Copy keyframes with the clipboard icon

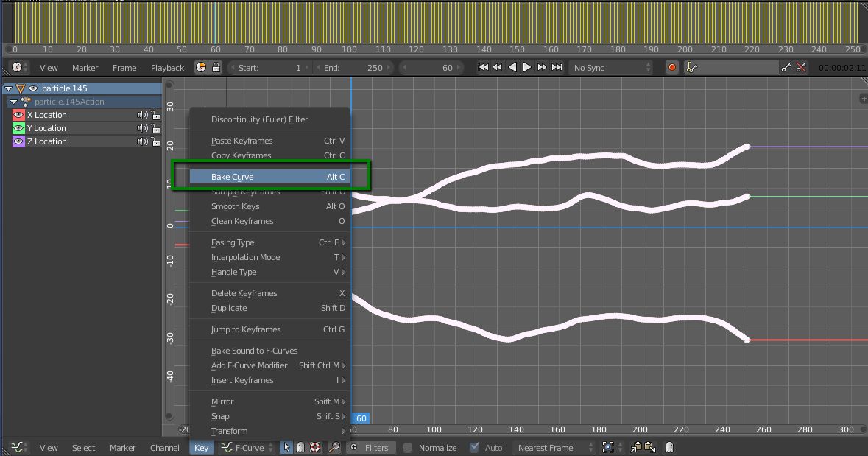click(x=636, y=447)
